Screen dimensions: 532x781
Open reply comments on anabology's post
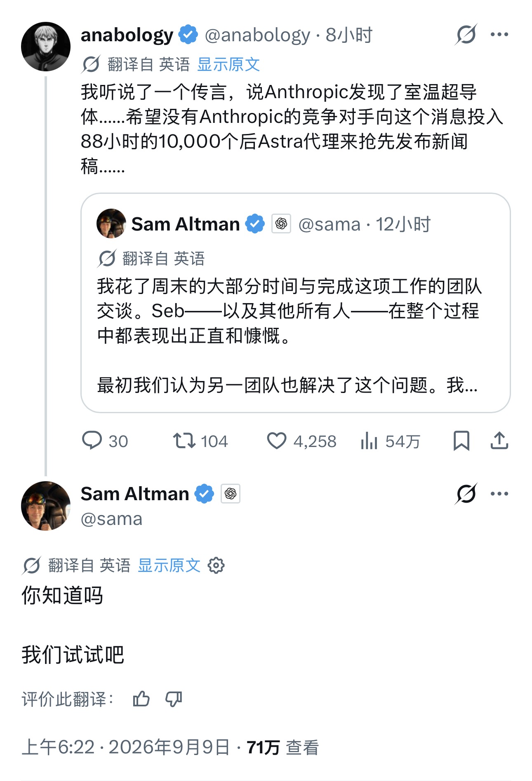pos(105,441)
